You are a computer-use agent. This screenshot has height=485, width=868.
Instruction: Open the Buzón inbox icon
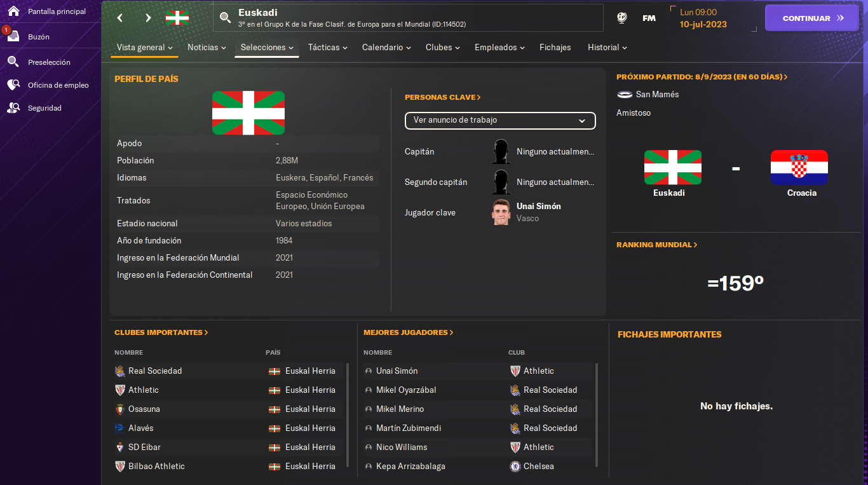coord(13,36)
